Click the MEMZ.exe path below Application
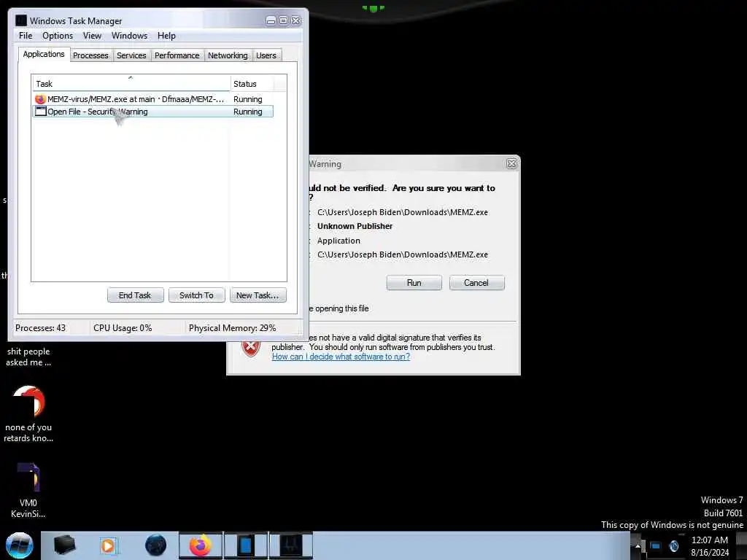 (403, 254)
